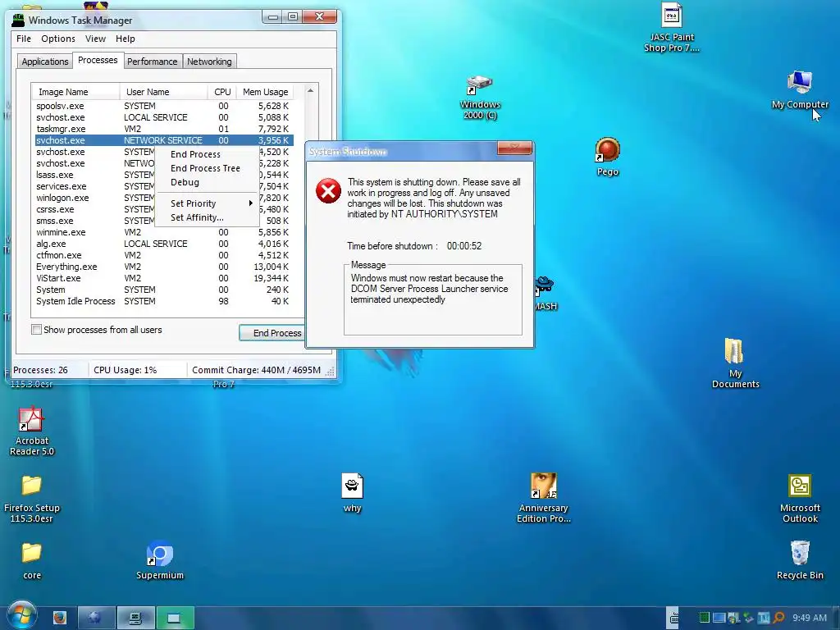Open the Anniversary Edition Pro shortcut
Screen dimensions: 840x630
(543, 498)
